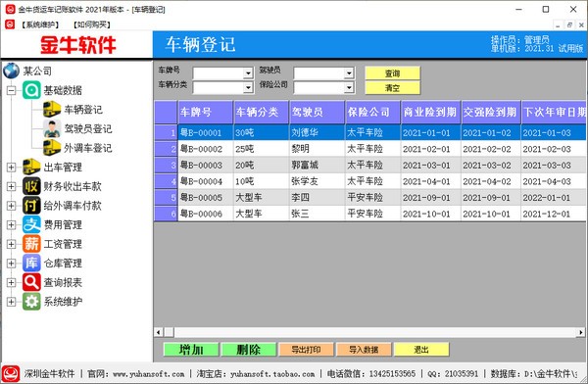
Task: Click the 库 icon for 仓库管理
Action: [x=31, y=263]
